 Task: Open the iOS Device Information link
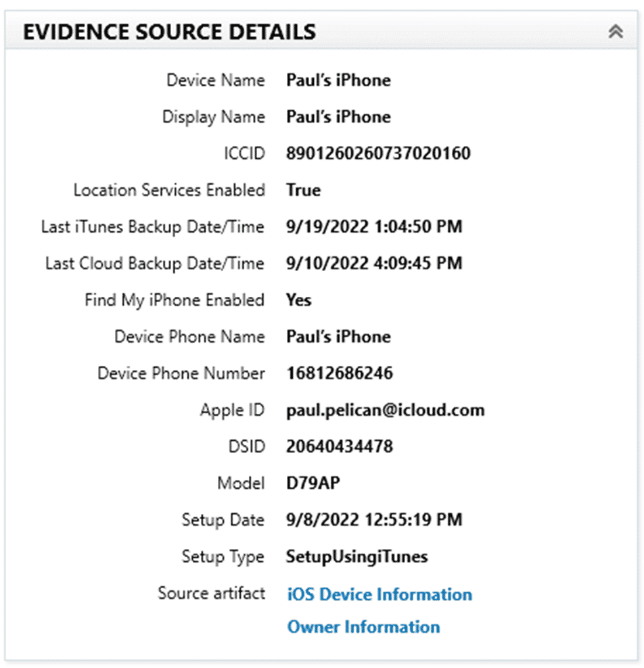[379, 594]
